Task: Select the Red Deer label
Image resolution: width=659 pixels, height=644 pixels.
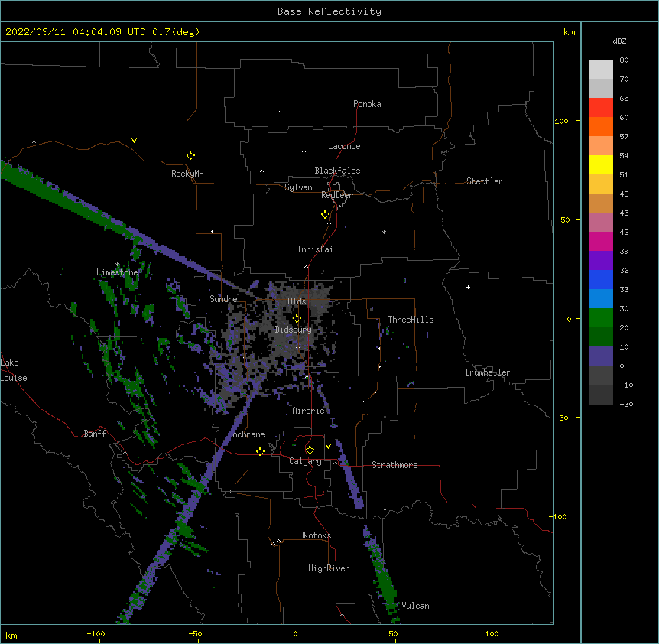Action: (x=336, y=195)
